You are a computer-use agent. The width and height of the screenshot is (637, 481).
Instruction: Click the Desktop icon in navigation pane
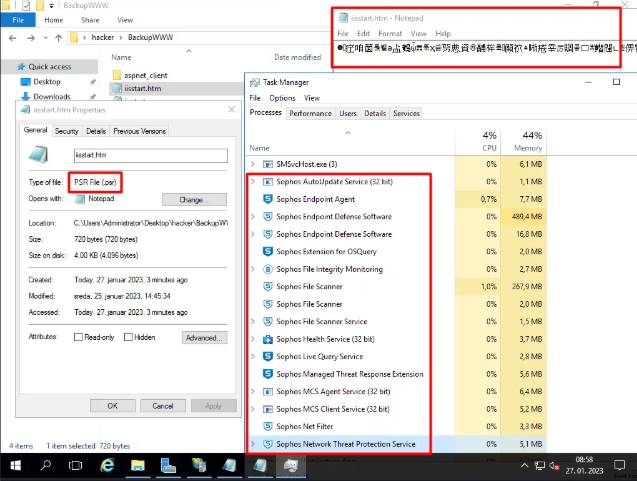pyautogui.click(x=26, y=82)
